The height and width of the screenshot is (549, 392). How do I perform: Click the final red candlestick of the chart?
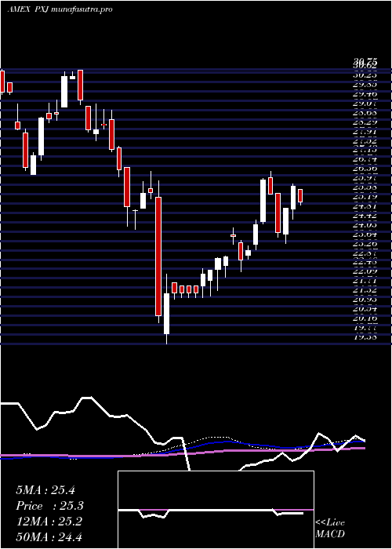pyautogui.click(x=300, y=196)
